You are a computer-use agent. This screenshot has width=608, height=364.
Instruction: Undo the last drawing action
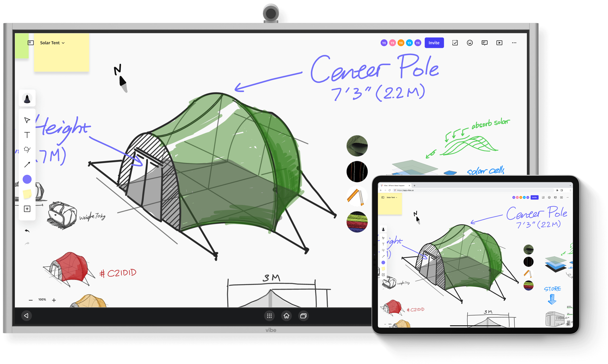tap(28, 230)
